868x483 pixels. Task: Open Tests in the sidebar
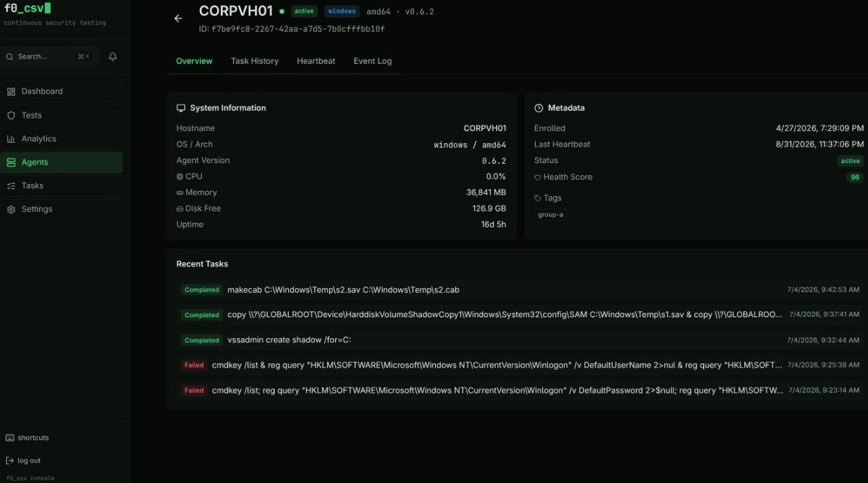pos(62,115)
